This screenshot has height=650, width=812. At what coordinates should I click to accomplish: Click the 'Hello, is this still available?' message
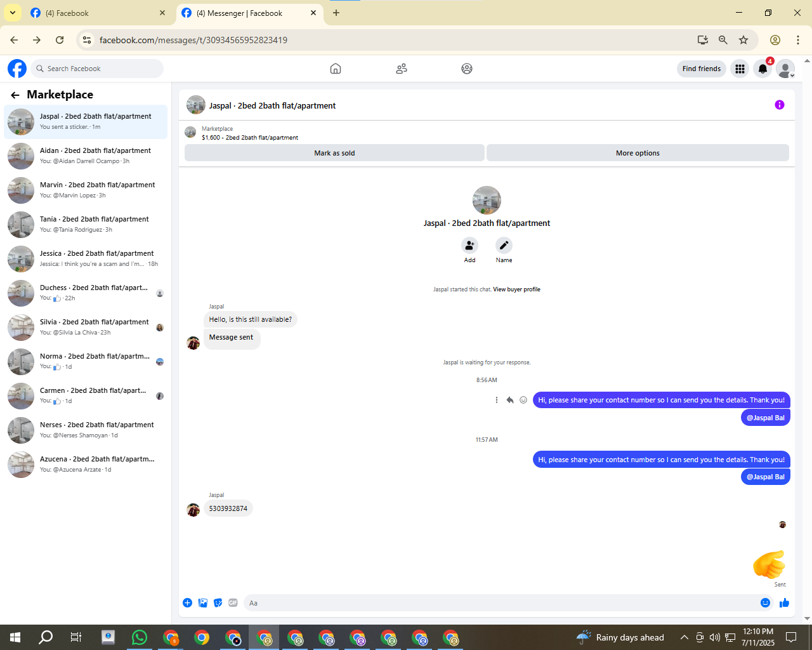251,319
